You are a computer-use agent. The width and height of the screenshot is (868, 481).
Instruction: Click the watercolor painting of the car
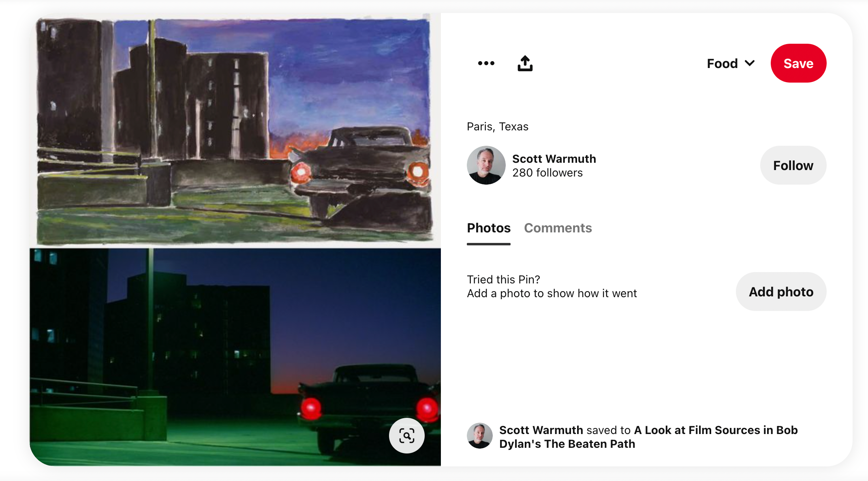point(235,130)
